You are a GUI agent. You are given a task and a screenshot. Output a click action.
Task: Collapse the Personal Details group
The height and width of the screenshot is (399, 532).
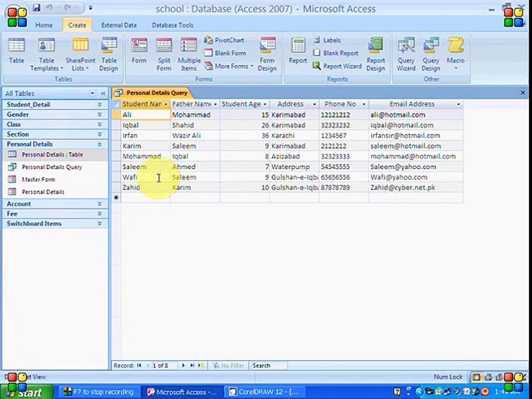pos(99,144)
